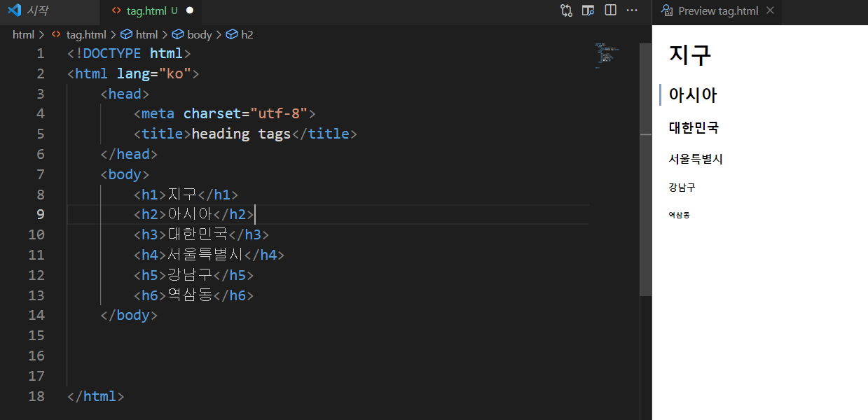Image resolution: width=868 pixels, height=420 pixels.
Task: Click the preview icon on Preview tag.html tab
Action: tap(668, 10)
